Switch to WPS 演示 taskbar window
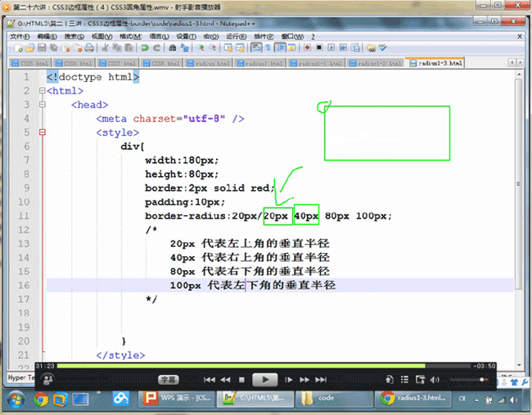Screen dimensions: 532x415 (x=177, y=398)
